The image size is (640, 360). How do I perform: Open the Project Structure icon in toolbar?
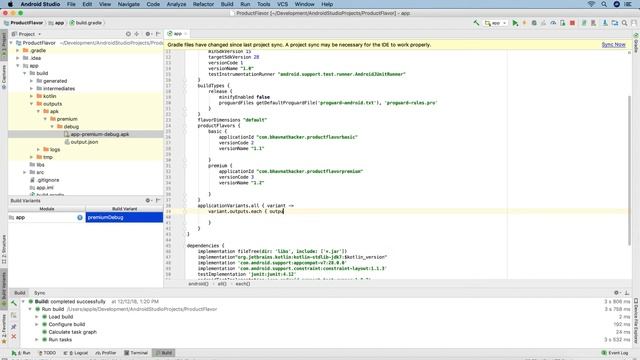pyautogui.click(x=615, y=23)
